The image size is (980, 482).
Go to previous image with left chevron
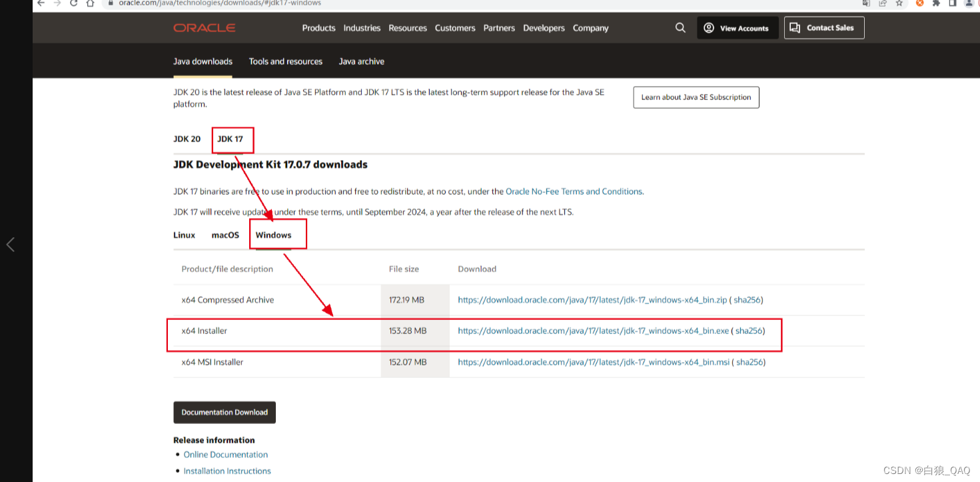tap(10, 245)
